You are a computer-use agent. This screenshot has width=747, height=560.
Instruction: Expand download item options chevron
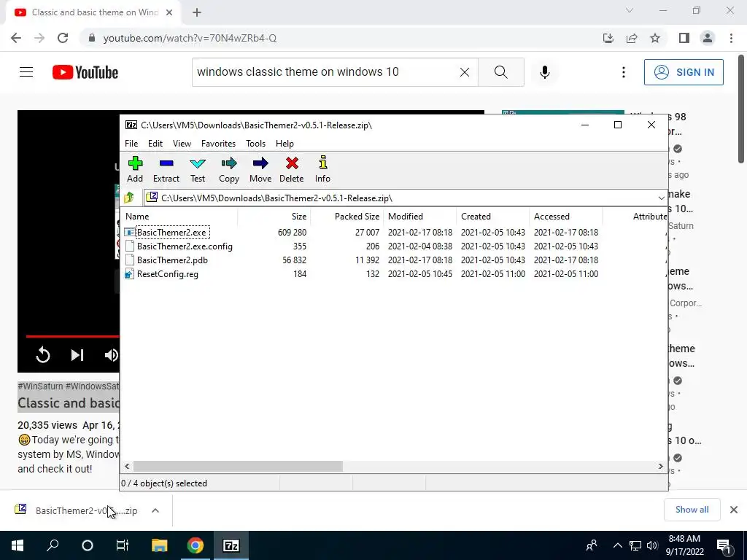[155, 510]
